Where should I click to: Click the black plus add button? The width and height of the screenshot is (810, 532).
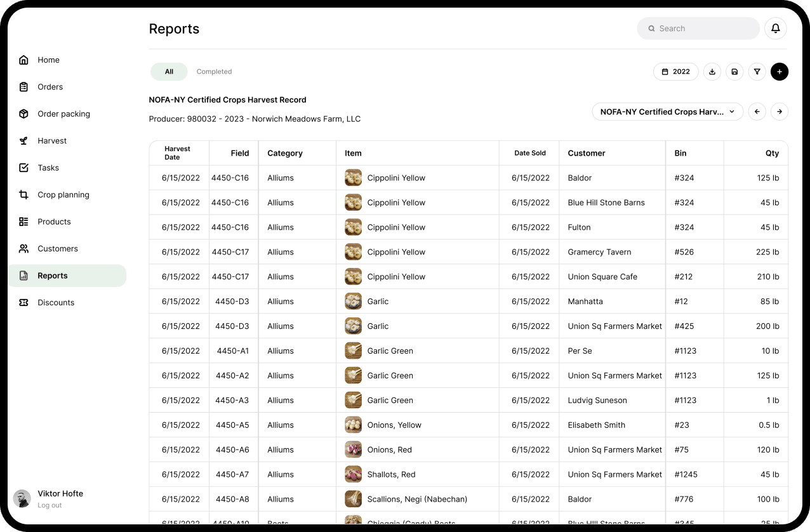(x=780, y=72)
